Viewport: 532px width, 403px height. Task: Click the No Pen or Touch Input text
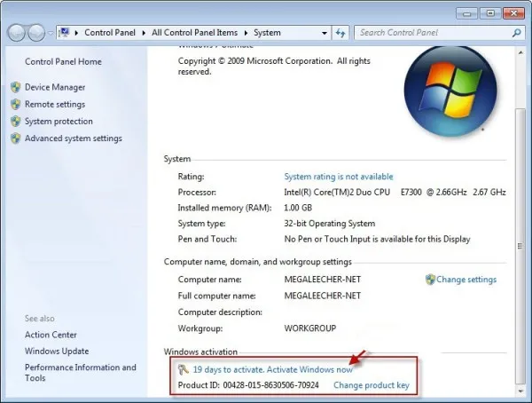378,239
